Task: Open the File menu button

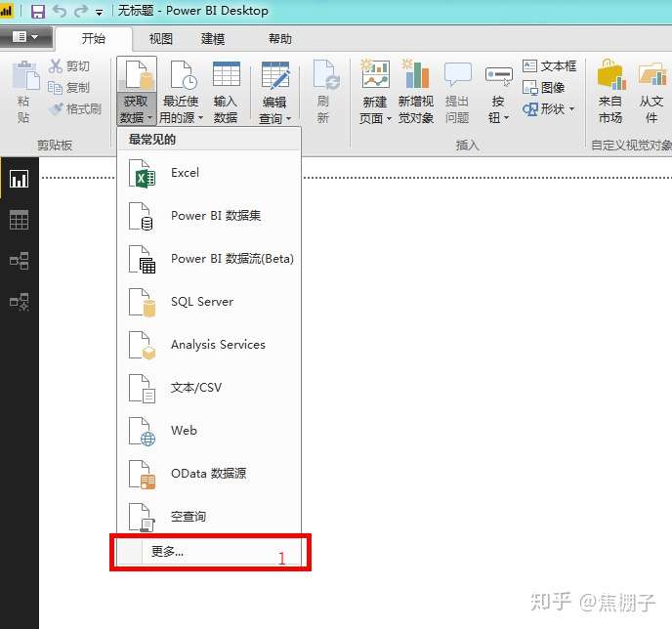Action: pos(25,37)
